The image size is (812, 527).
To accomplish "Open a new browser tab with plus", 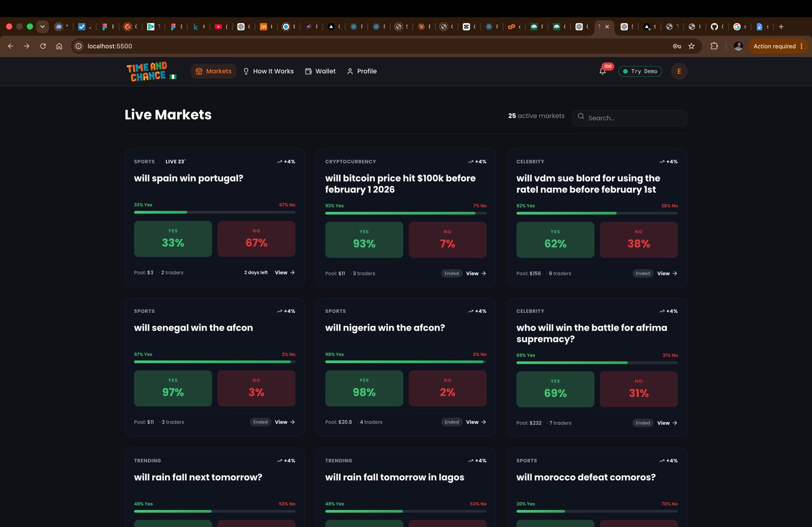I will click(x=781, y=27).
